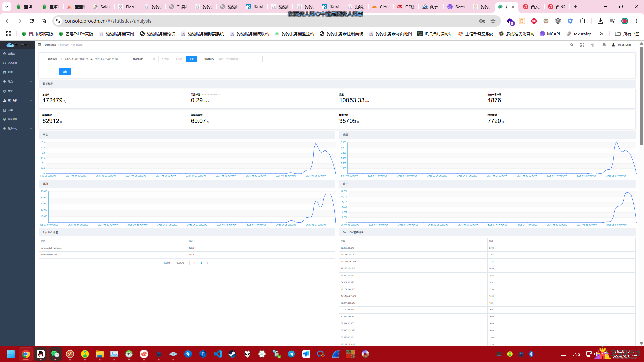The height and width of the screenshot is (362, 644).
Task: Open 控制台 in the sidebar
Action: pos(17,53)
